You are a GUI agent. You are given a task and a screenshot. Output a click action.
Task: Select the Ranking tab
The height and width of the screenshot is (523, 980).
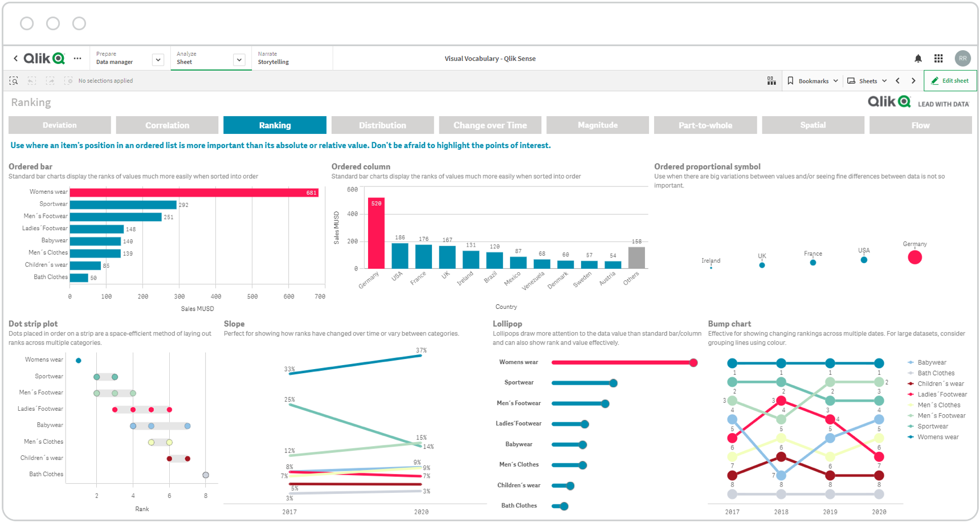pyautogui.click(x=275, y=125)
